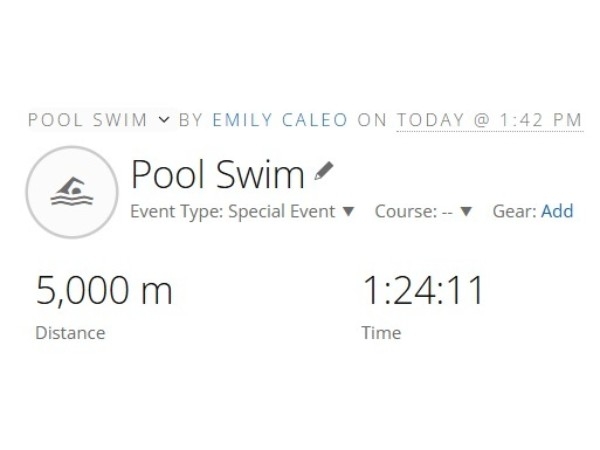Screen dimensions: 600x450
Task: Click the pencil icon to edit title
Action: pyautogui.click(x=322, y=172)
